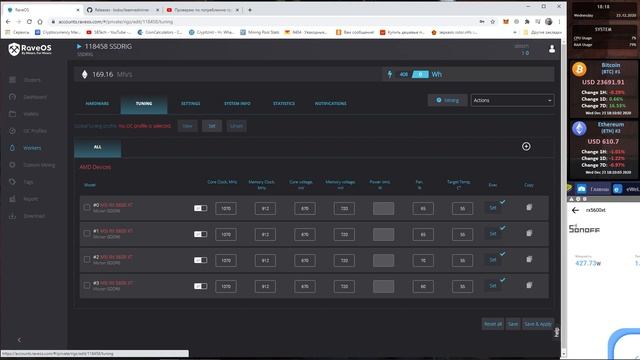640x360 pixels.
Task: Toggle the switch in GPU #1 row
Action: click(200, 234)
